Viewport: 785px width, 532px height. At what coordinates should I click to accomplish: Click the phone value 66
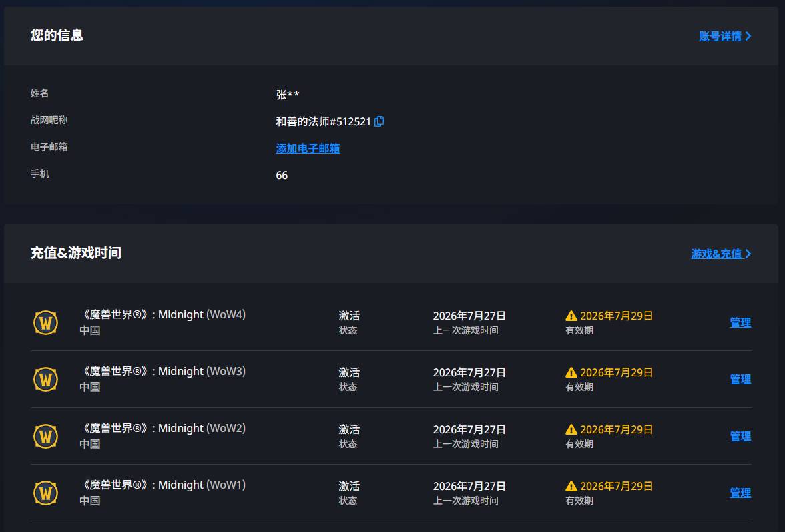pos(282,175)
